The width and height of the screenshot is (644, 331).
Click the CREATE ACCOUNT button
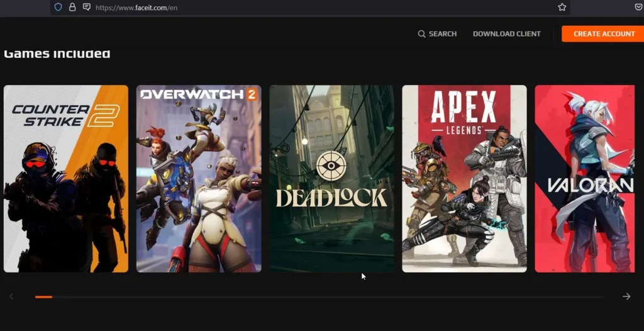pos(603,34)
